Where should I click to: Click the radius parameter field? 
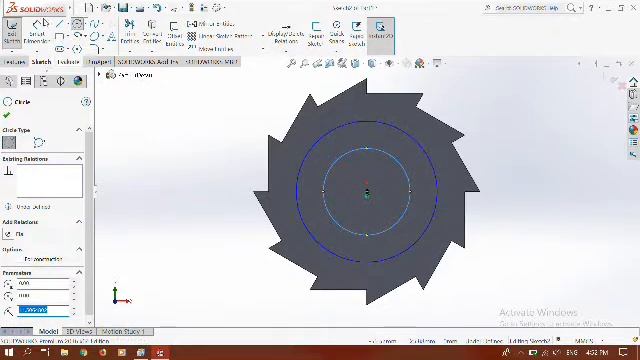pos(44,310)
